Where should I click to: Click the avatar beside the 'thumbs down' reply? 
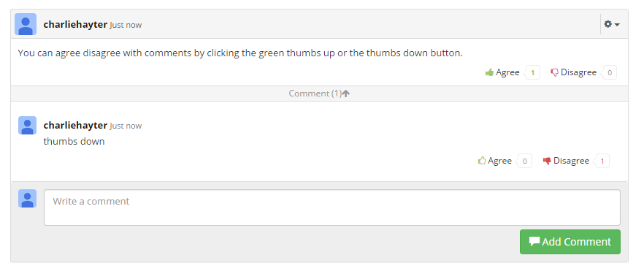point(28,125)
